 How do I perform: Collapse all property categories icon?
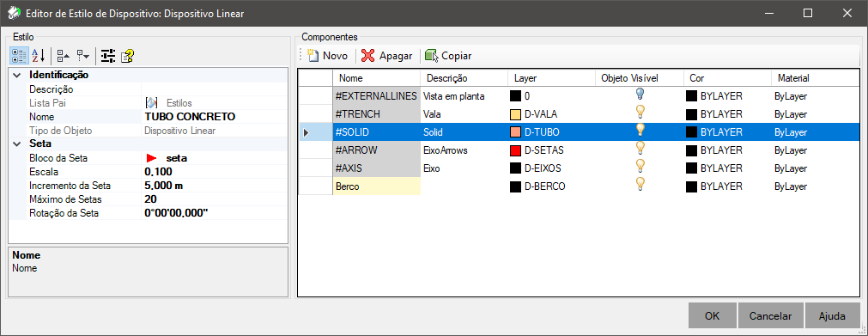point(64,56)
